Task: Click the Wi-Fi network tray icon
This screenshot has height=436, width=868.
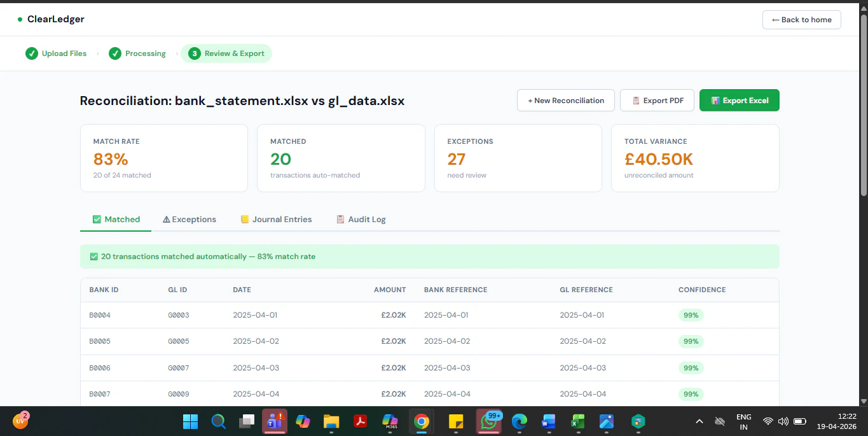Action: [x=768, y=421]
